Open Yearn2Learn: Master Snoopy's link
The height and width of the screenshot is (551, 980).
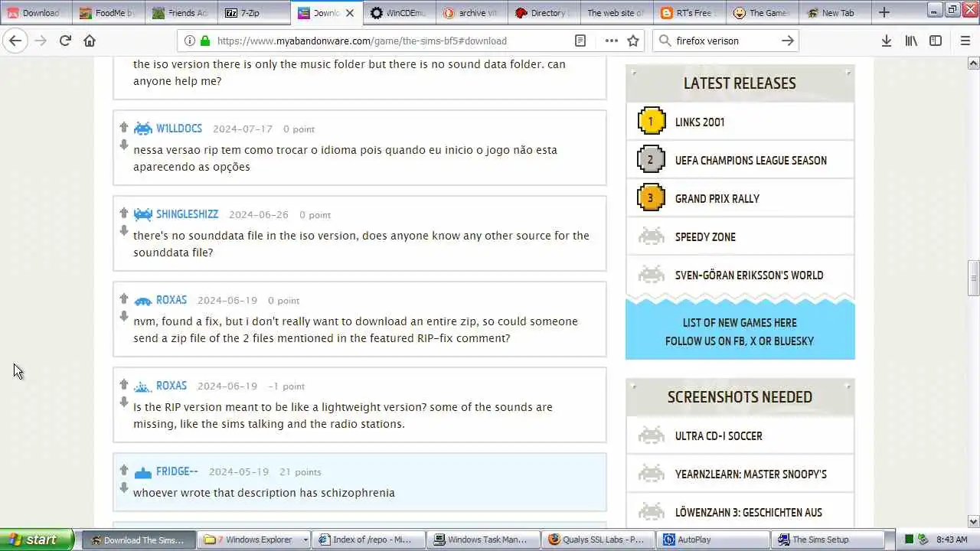click(x=751, y=474)
